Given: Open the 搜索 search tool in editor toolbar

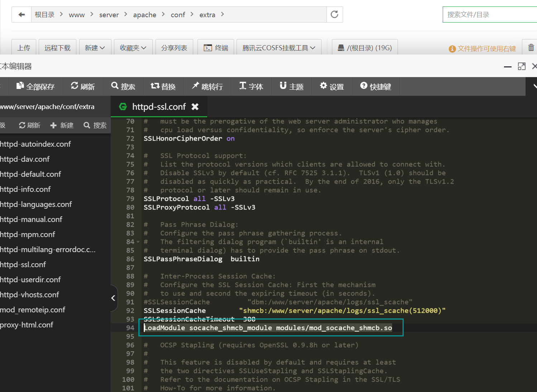Looking at the screenshot, I should click(x=123, y=86).
